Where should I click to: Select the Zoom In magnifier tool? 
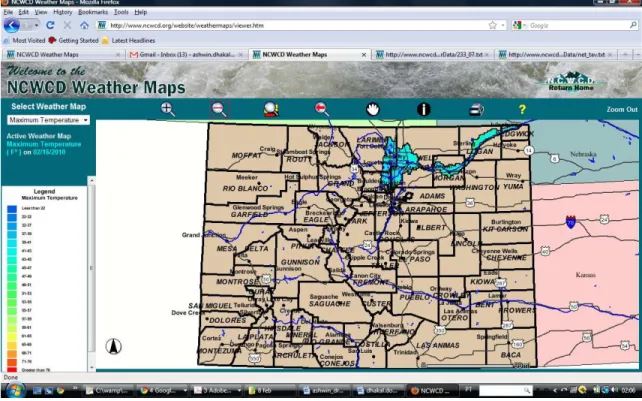(x=168, y=109)
